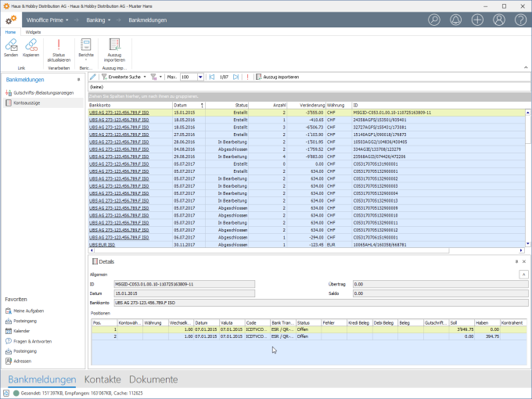The height and width of the screenshot is (399, 532).
Task: Open the search magnifier in header
Action: tap(434, 20)
